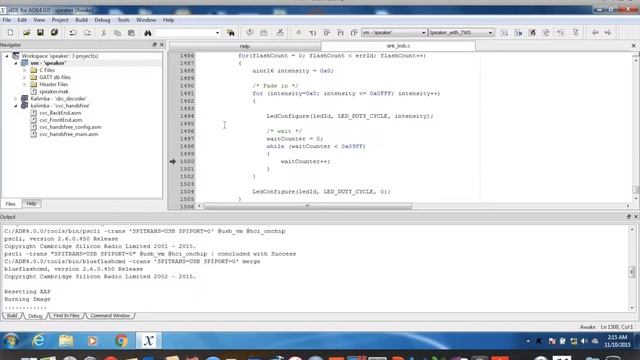Open the Build menu
Screen dimensions: 640x360
(x=82, y=20)
